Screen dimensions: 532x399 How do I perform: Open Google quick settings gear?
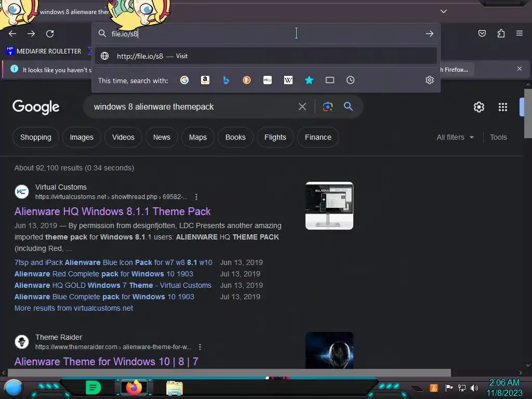click(x=478, y=107)
